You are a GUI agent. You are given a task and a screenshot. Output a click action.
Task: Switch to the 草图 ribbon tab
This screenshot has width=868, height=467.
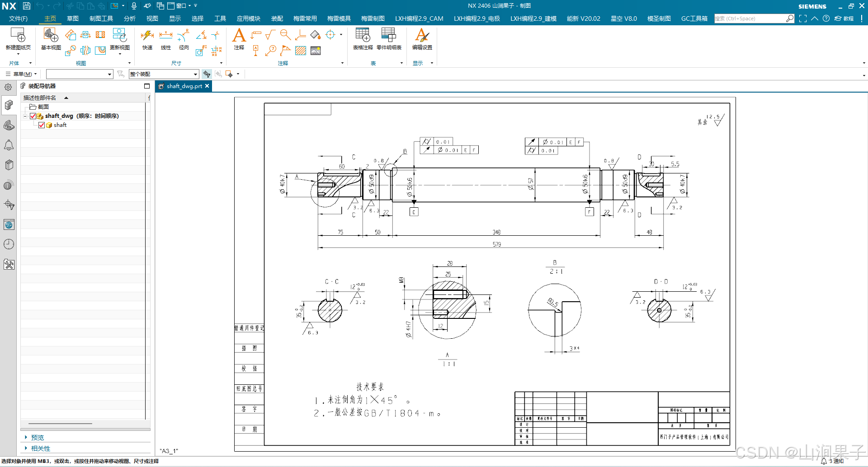[x=73, y=19]
